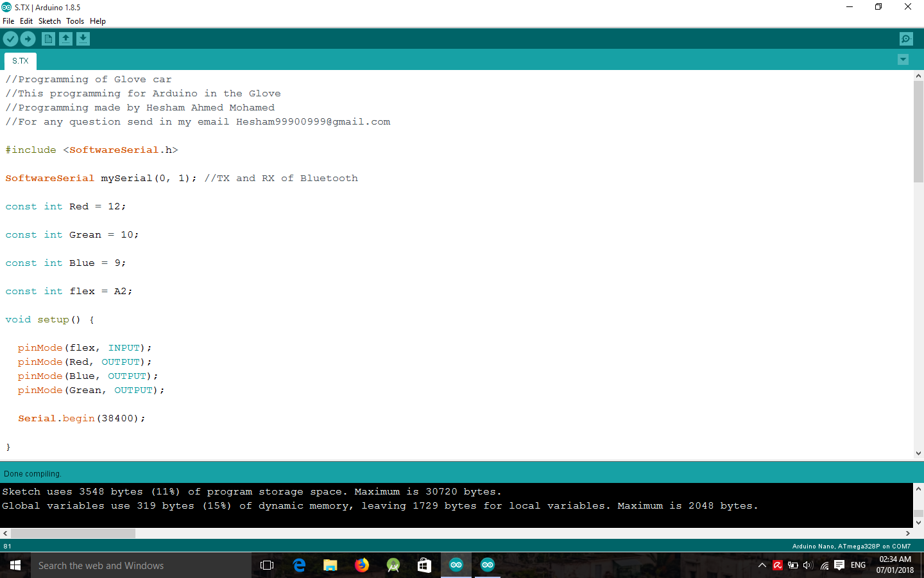Expand hidden icons in the system tray

762,565
